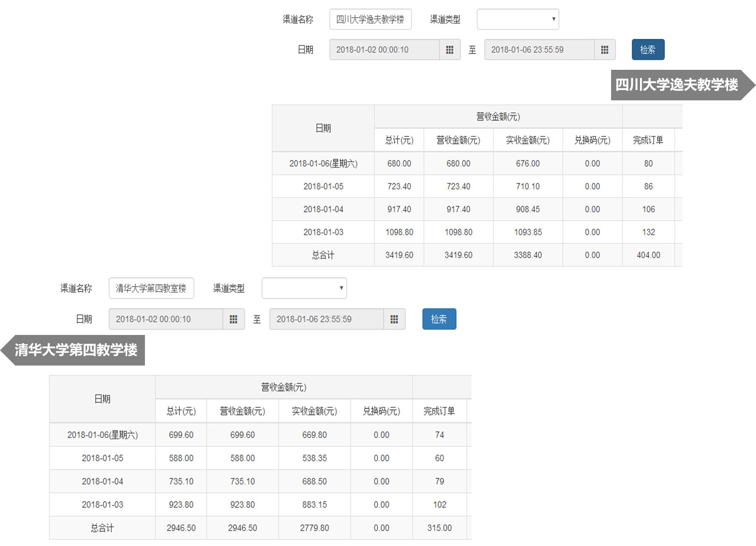The width and height of the screenshot is (756, 546).
Task: Expand 渠道类型 dropdown beside 四川大学逸夫教学楼 field
Action: click(518, 19)
